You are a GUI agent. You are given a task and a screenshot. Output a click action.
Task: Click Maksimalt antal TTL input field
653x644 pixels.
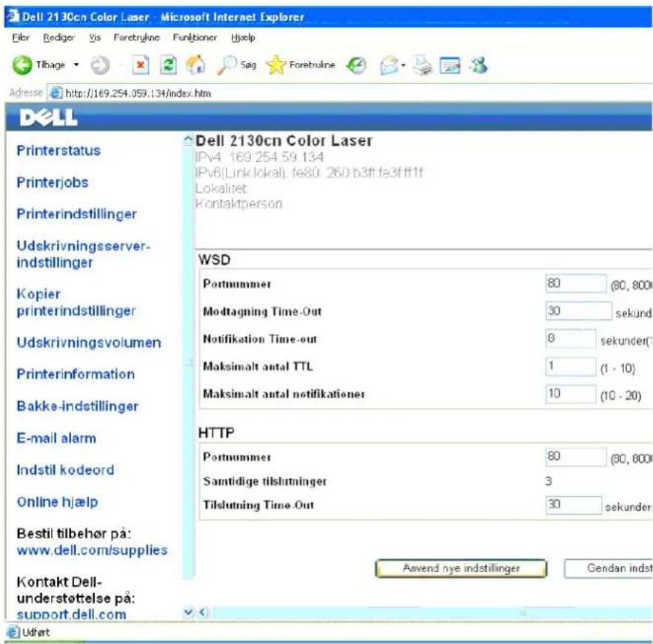571,366
